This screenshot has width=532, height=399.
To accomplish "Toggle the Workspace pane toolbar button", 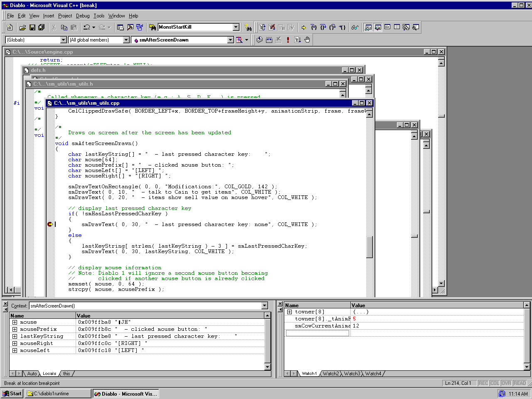I will (x=121, y=27).
